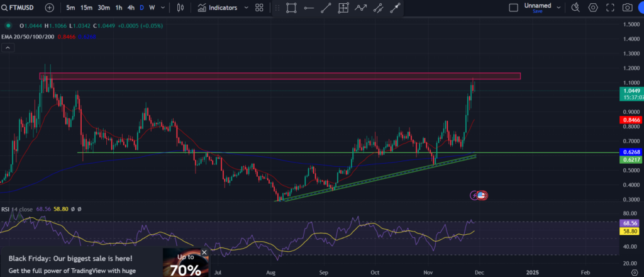Expand the favorite indicators dropdown arrow
Image resolution: width=644 pixels, height=277 pixels.
pyautogui.click(x=246, y=8)
